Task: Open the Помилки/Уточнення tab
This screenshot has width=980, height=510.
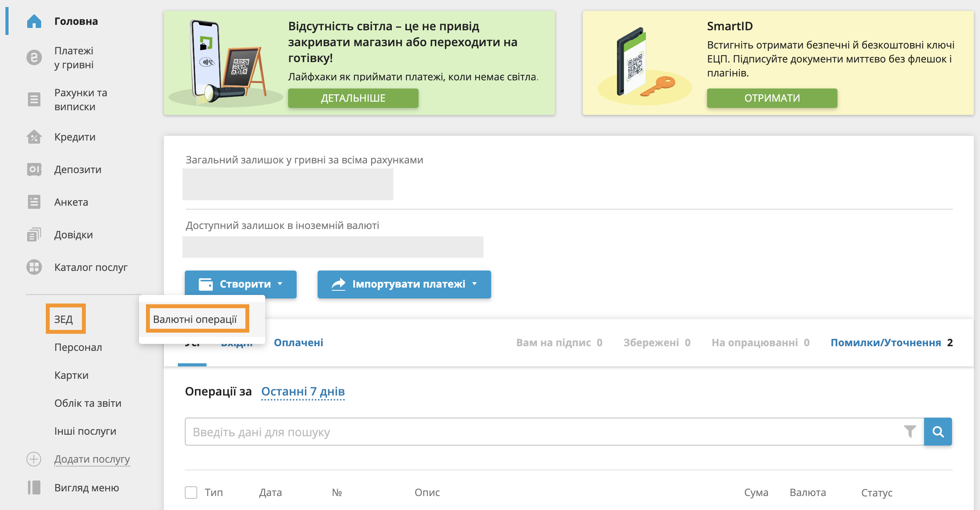Action: tap(886, 343)
